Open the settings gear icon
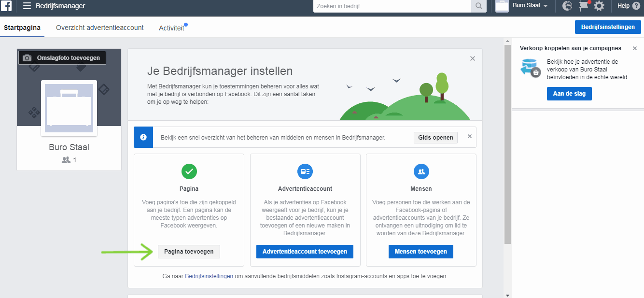This screenshot has height=298, width=644. pyautogui.click(x=599, y=6)
